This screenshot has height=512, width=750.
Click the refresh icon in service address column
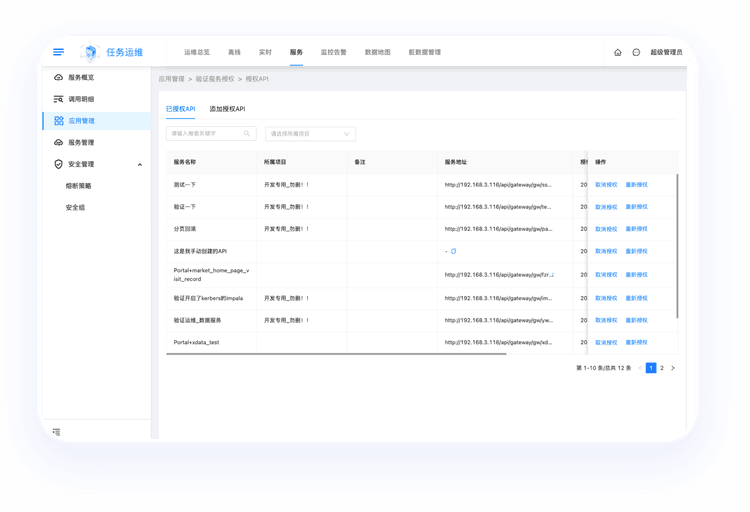point(453,251)
